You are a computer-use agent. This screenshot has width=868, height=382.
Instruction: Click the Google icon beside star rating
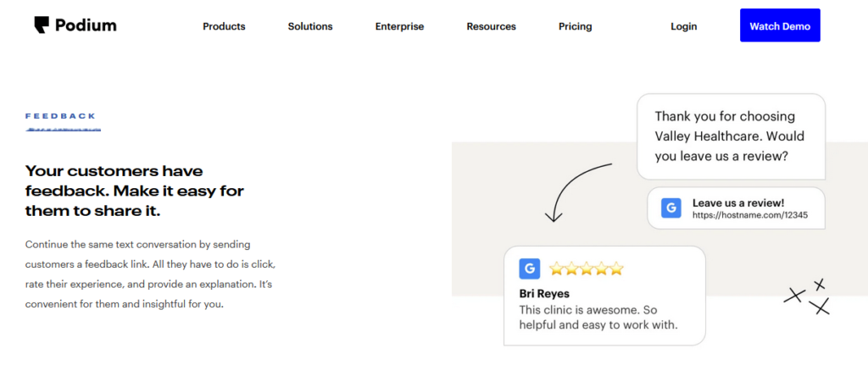pyautogui.click(x=529, y=269)
